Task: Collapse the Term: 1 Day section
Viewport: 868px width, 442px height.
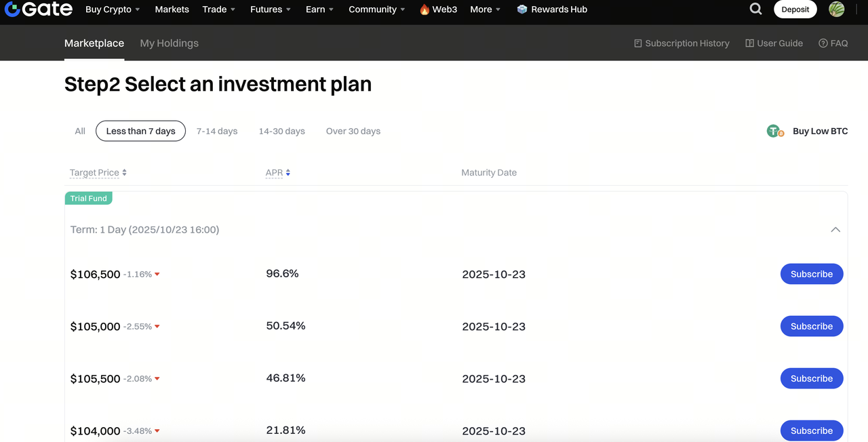Action: pos(835,230)
